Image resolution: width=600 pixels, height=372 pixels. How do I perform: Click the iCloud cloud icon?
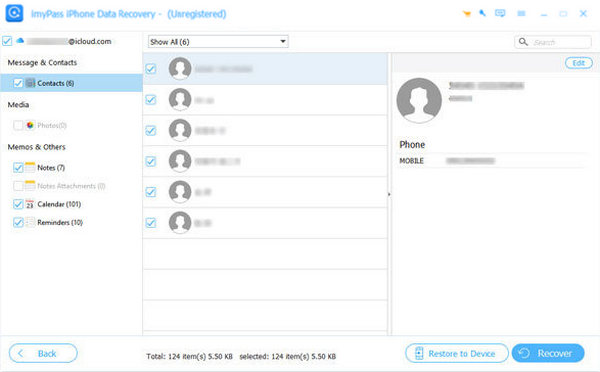pyautogui.click(x=20, y=41)
